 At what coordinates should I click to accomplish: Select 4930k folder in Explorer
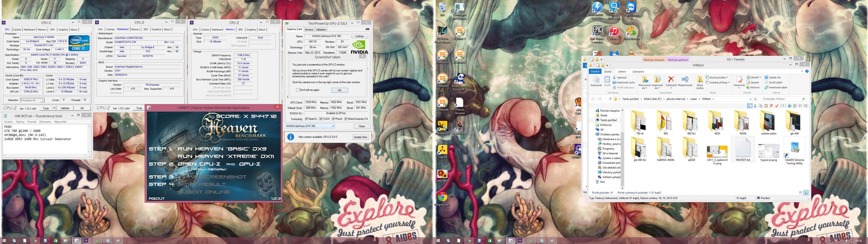click(743, 123)
